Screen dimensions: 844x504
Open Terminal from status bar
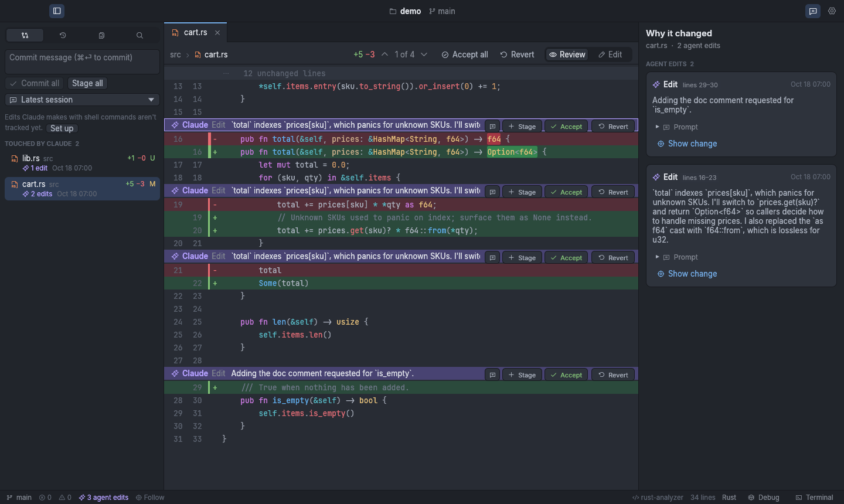[814, 498]
